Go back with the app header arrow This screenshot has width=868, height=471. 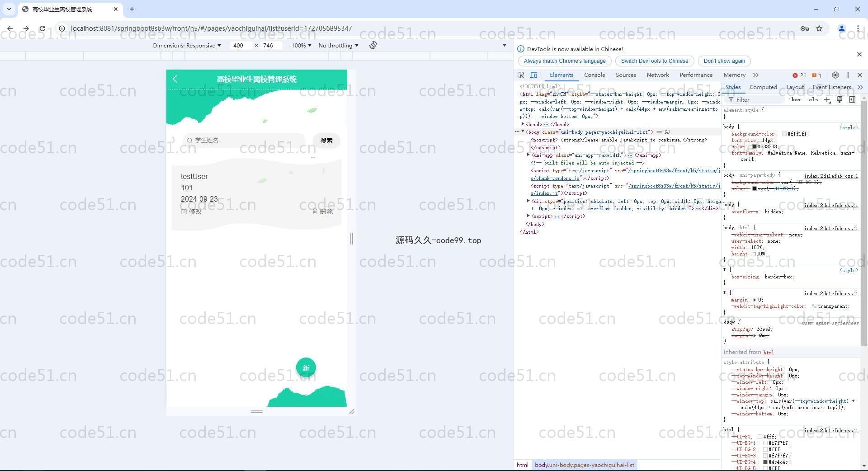coord(175,79)
